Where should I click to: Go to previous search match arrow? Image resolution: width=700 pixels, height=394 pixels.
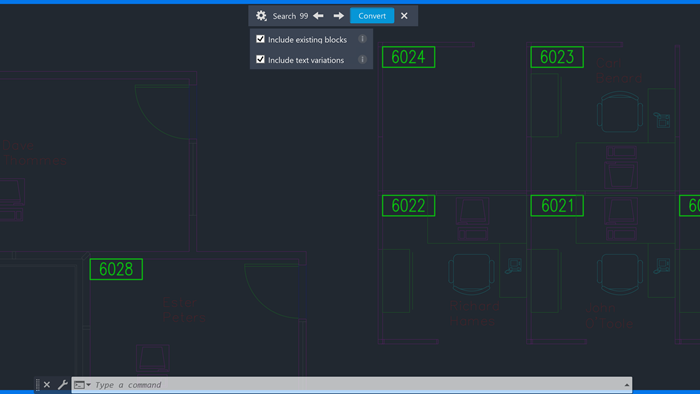click(x=318, y=16)
